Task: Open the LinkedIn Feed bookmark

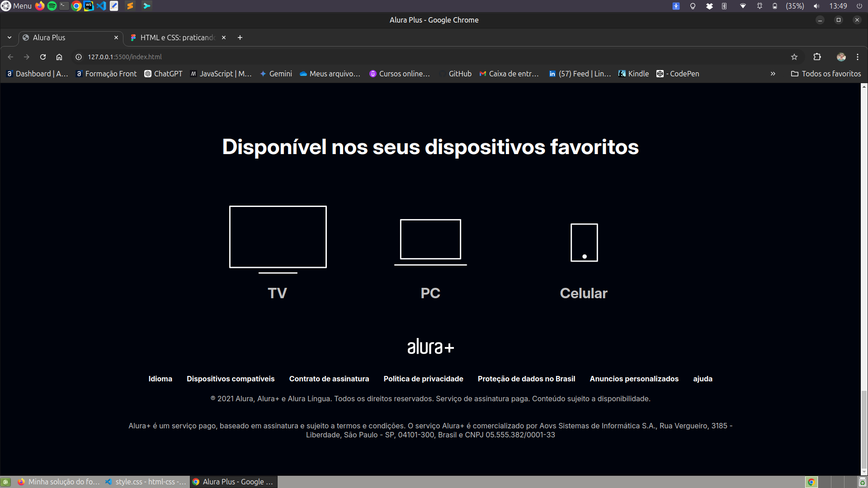Action: coord(580,74)
